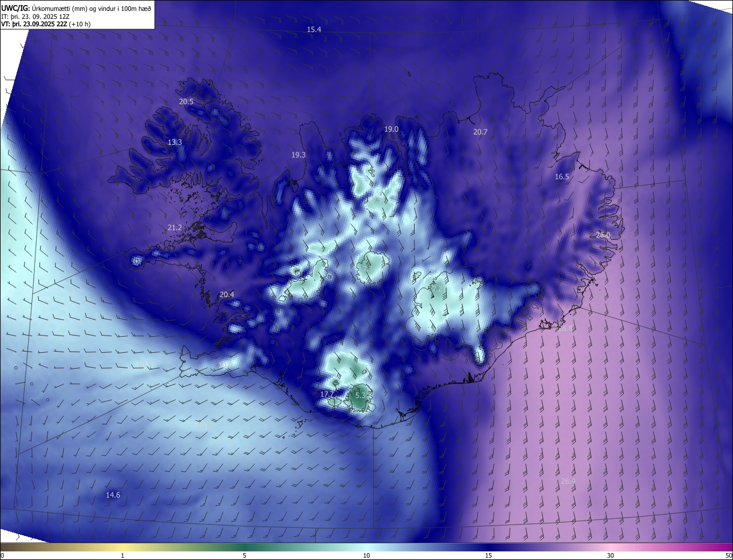Click the 7.3 value on the glacier
Viewport: 733px width, 560px height.
click(x=368, y=268)
